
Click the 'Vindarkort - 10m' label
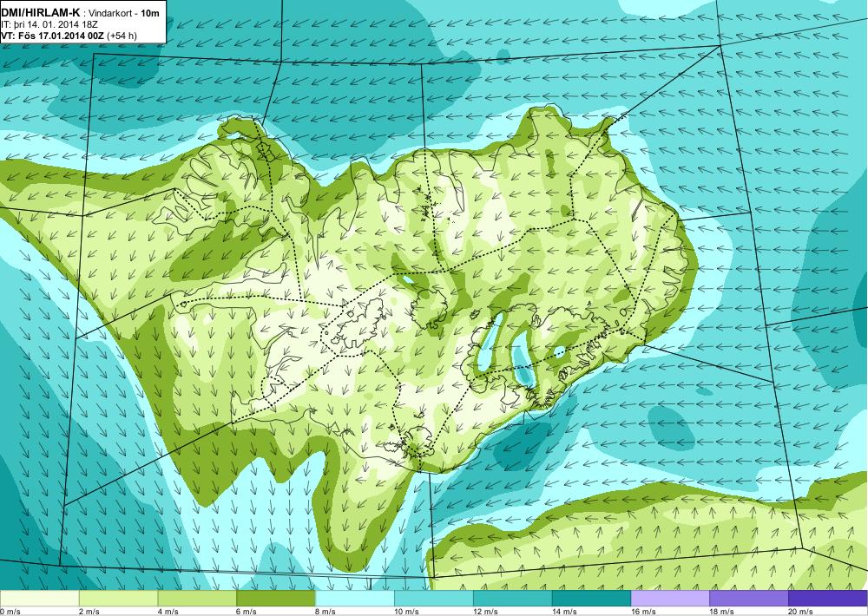point(124,13)
